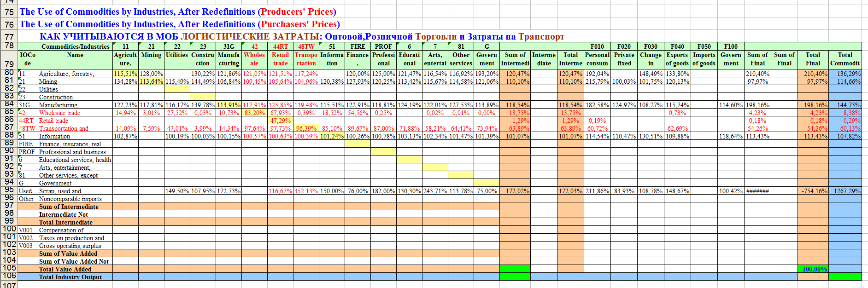Click the yellow 83,20% Wholesale trade cell
Image resolution: width=868 pixels, height=288 pixels.
pyautogui.click(x=254, y=113)
